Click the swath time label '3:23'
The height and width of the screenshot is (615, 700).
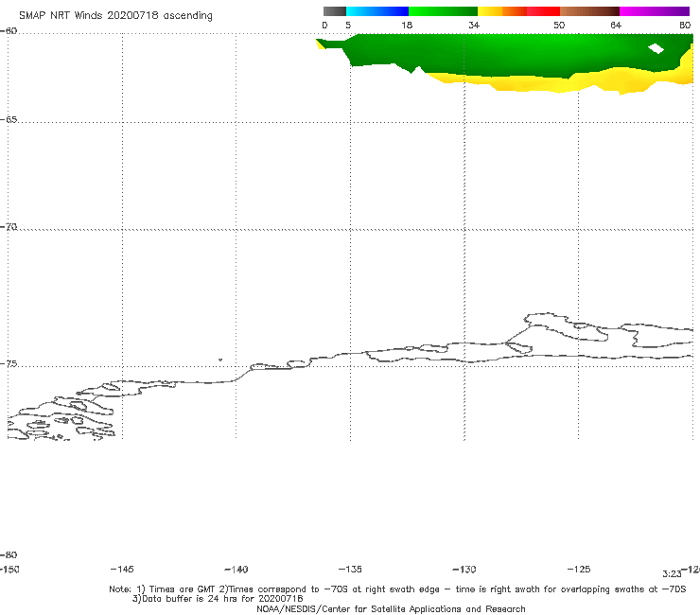point(672,574)
